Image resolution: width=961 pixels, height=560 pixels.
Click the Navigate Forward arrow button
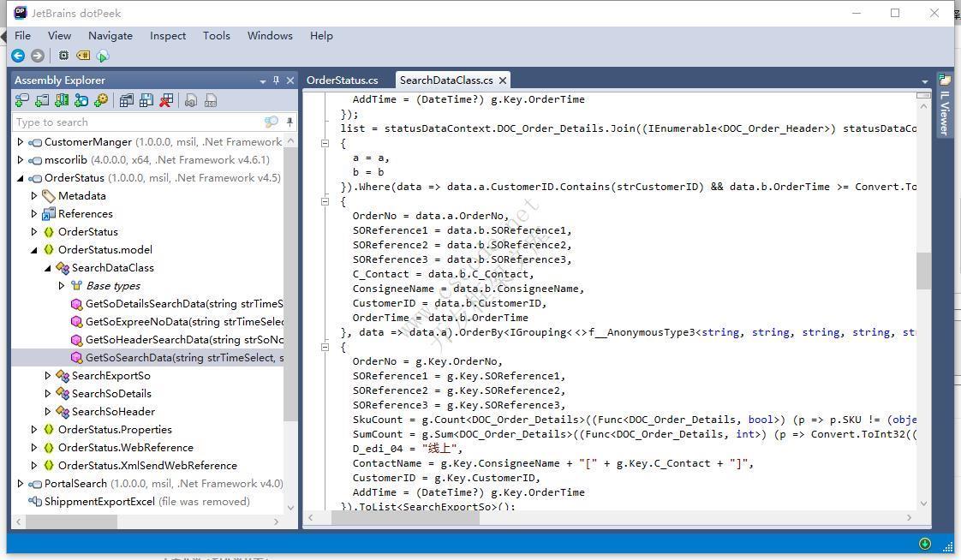37,56
